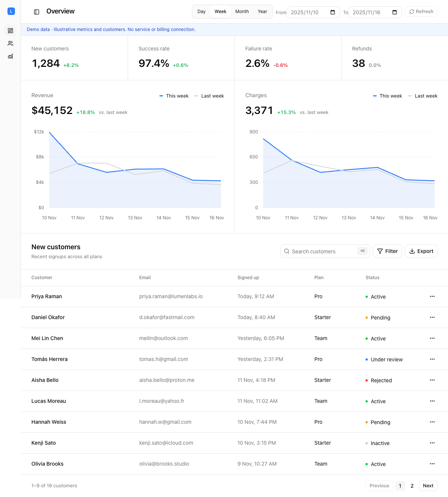Viewport: 448px width, 497px height.
Task: Go to Next page
Action: coord(428,486)
